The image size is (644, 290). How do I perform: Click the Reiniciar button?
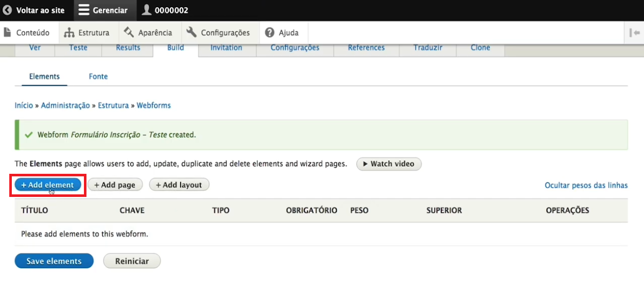click(x=132, y=261)
